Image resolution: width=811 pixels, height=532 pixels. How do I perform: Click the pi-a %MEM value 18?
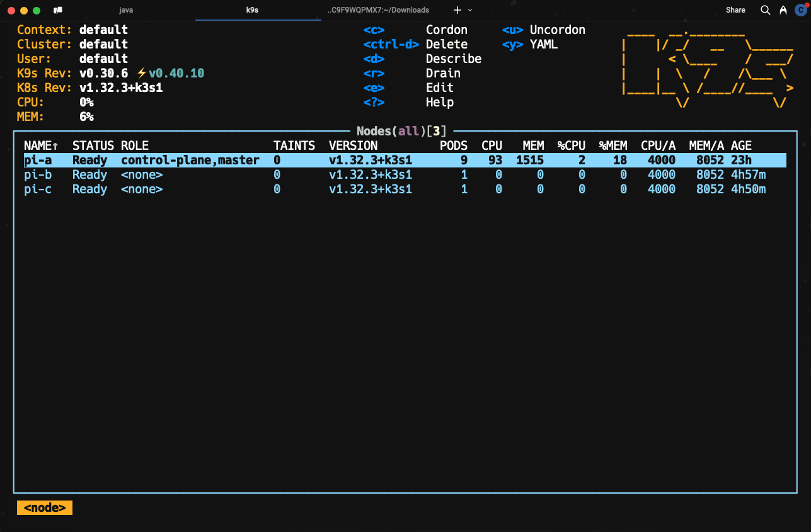(x=620, y=160)
